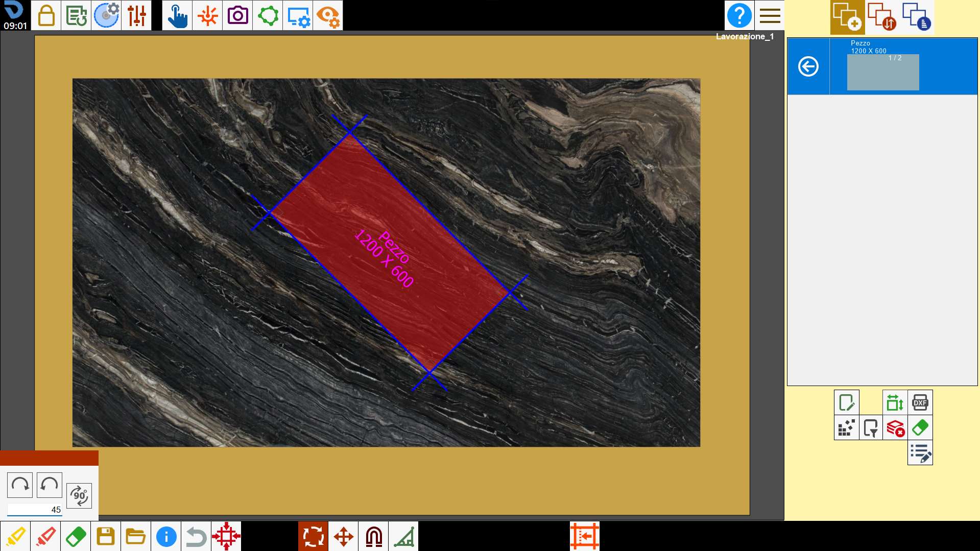Select the hand touch pointer tool

(x=177, y=15)
